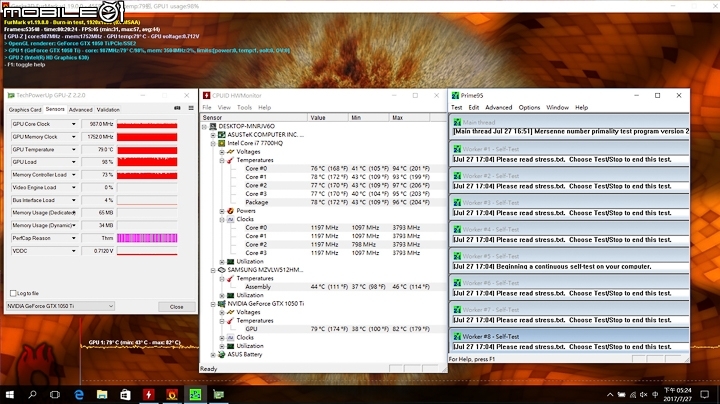
Task: Click the GPU Load red graph
Action: 147,162
